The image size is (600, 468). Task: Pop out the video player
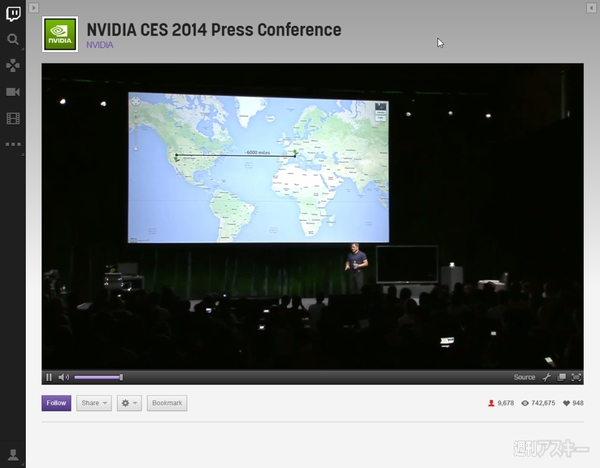[x=561, y=377]
